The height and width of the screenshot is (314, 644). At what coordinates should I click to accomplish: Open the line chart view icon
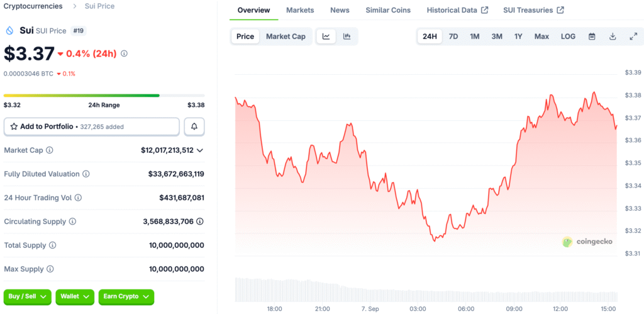(326, 36)
